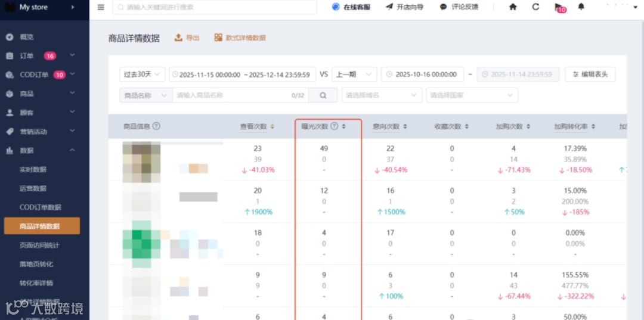Expand the My store switcher arrow
Viewport: 644px width, 320px height.
(x=73, y=7)
